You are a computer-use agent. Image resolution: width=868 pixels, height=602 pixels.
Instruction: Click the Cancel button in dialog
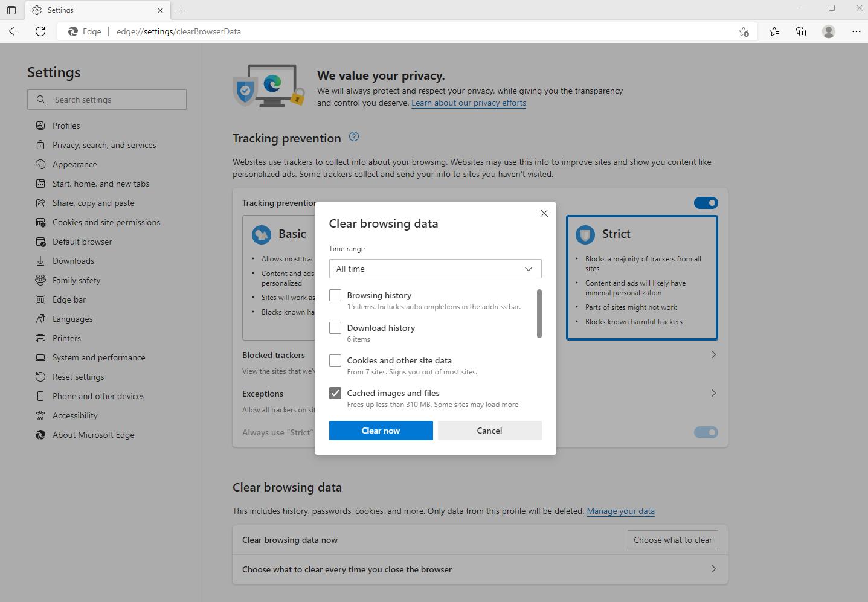coord(489,431)
